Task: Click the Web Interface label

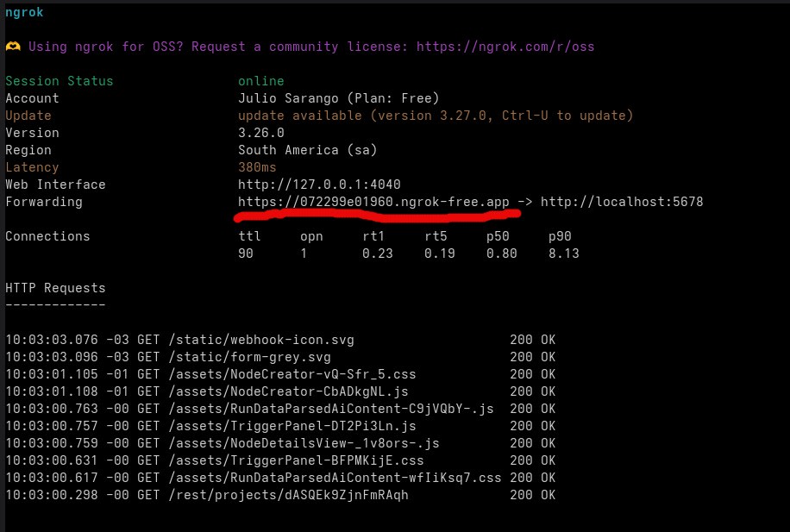Action: (55, 185)
